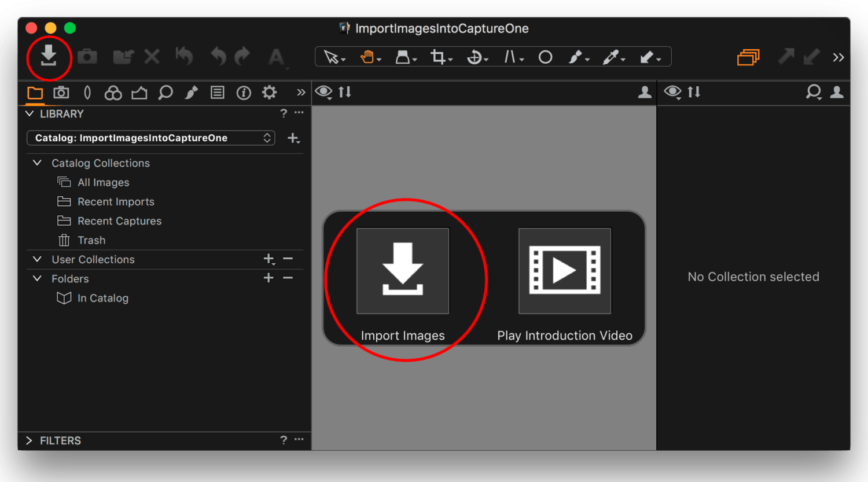The height and width of the screenshot is (482, 868).
Task: Expand the FILTERS panel
Action: [x=30, y=440]
